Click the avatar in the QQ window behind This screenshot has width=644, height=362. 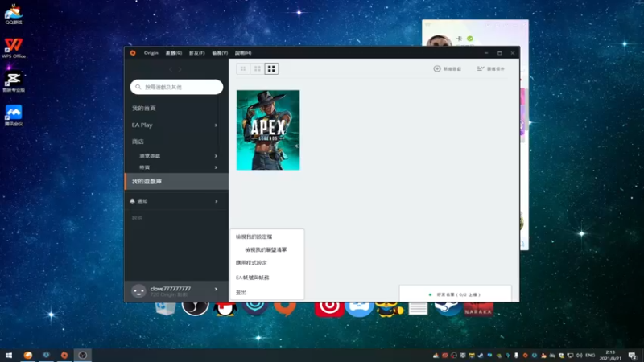coord(439,41)
